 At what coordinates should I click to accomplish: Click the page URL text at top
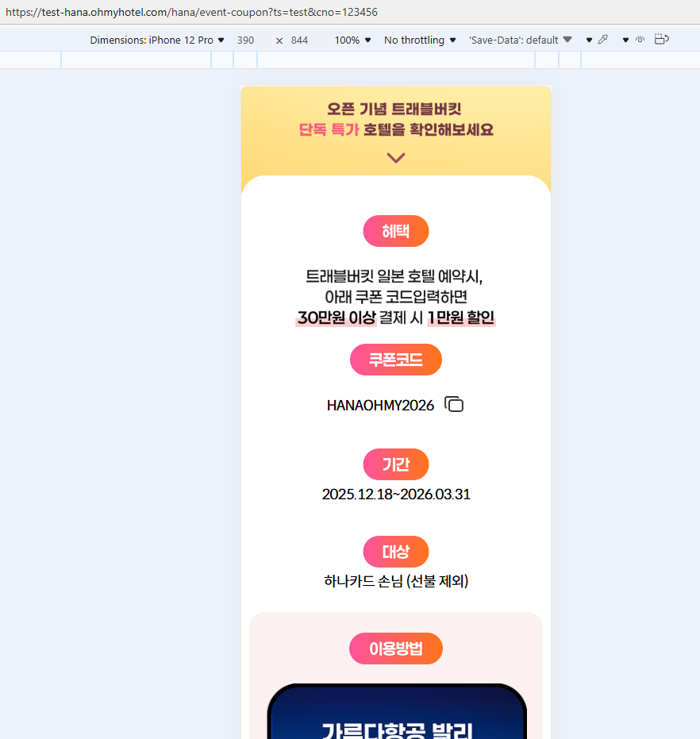(191, 12)
